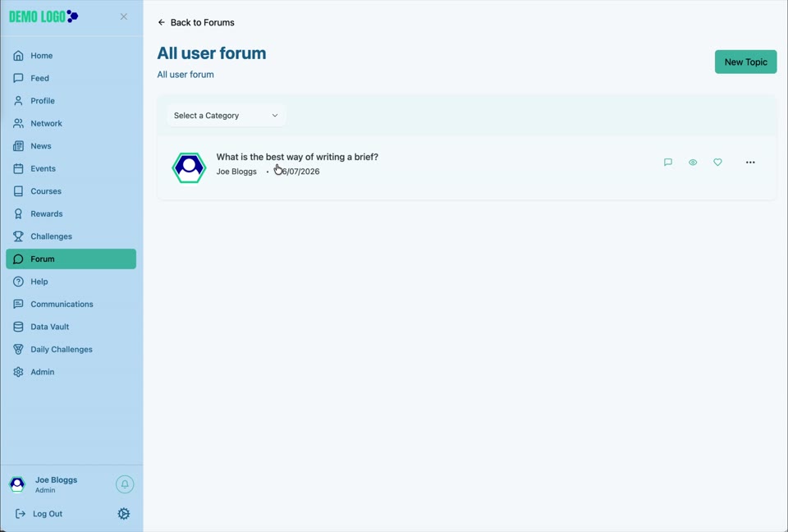Toggle the eye view icon on the topic
This screenshot has height=532, width=788.
tap(693, 162)
